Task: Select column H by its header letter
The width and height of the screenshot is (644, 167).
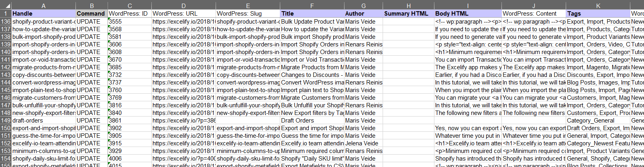Action: (x=408, y=6)
